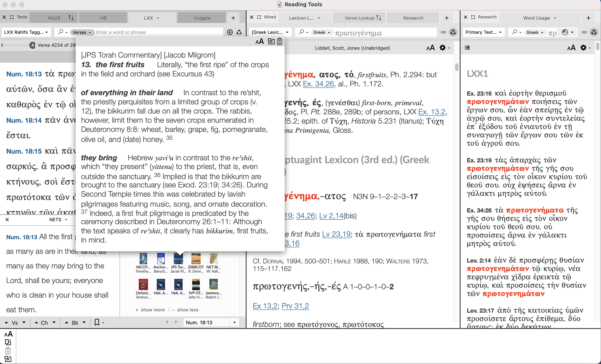Select the NA28 tab
The height and width of the screenshot is (364, 601).
pyautogui.click(x=54, y=18)
